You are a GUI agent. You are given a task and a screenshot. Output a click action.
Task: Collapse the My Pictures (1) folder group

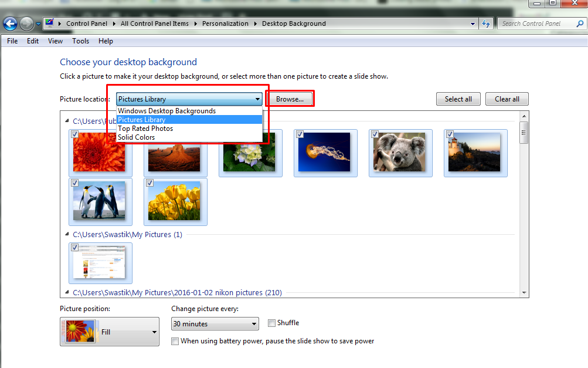66,235
